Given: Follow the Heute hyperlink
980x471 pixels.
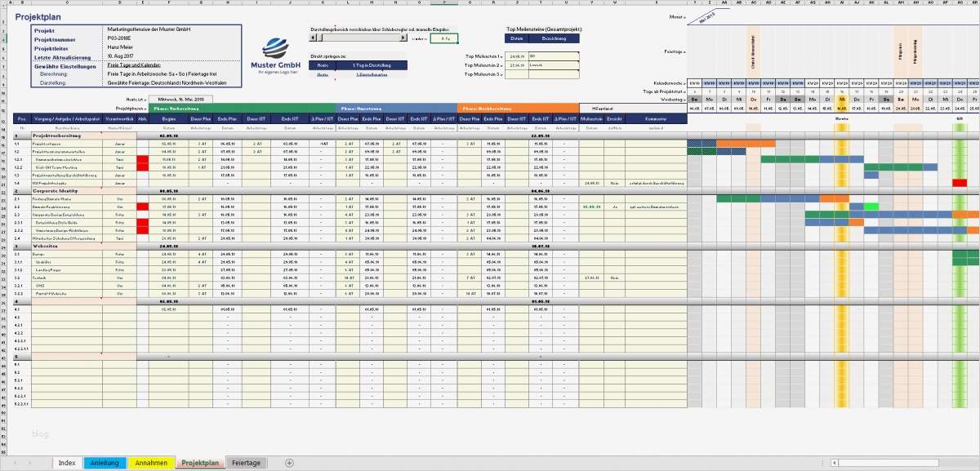Looking at the screenshot, I should coord(322,75).
